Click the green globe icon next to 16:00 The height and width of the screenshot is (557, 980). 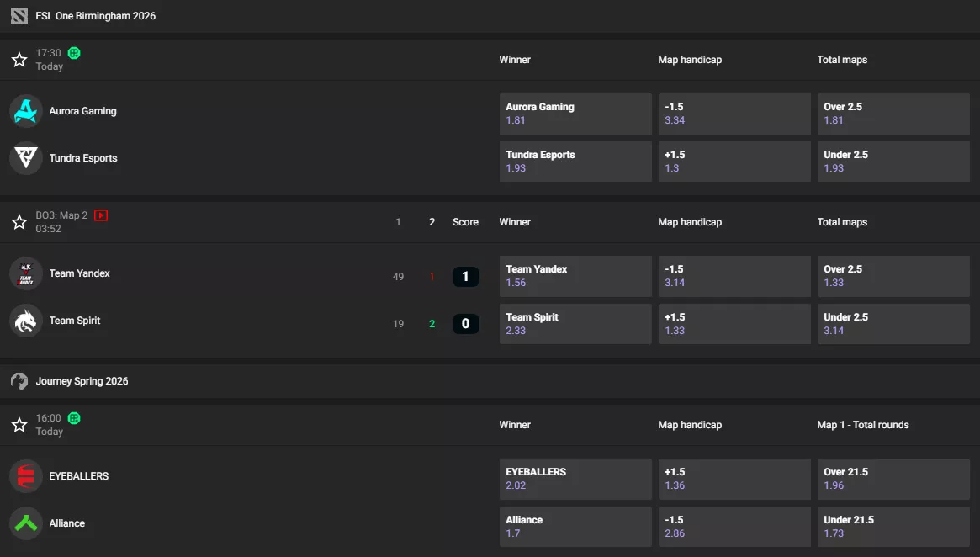(73, 417)
